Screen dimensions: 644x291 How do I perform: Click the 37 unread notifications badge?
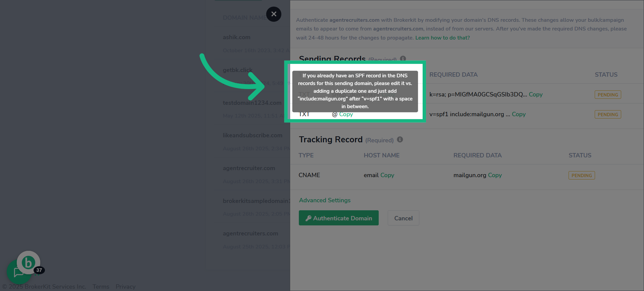click(x=39, y=270)
